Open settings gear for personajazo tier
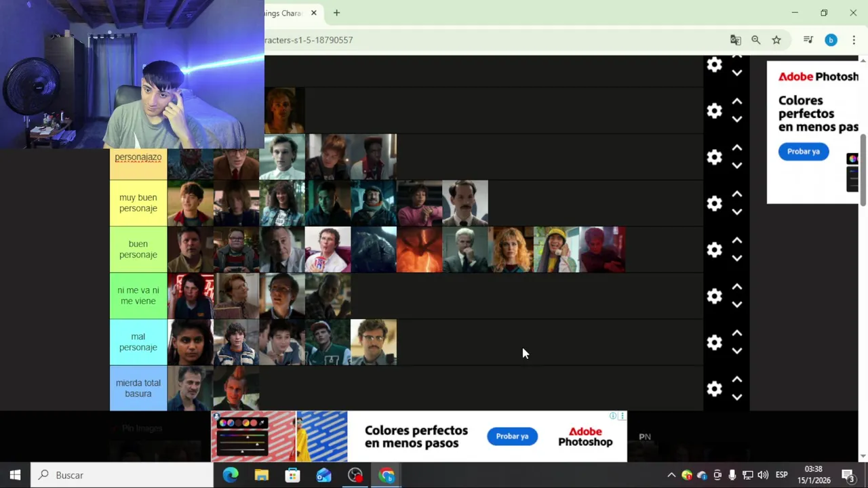The image size is (868, 488). pyautogui.click(x=714, y=157)
